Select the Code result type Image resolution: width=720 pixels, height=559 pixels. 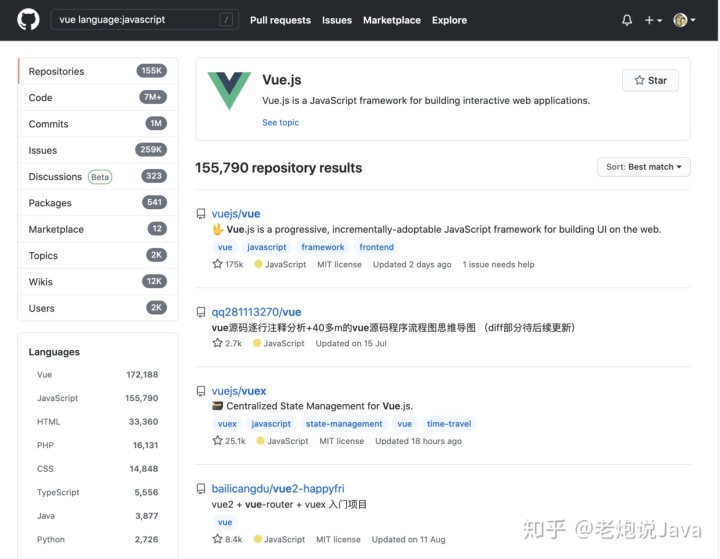point(98,97)
